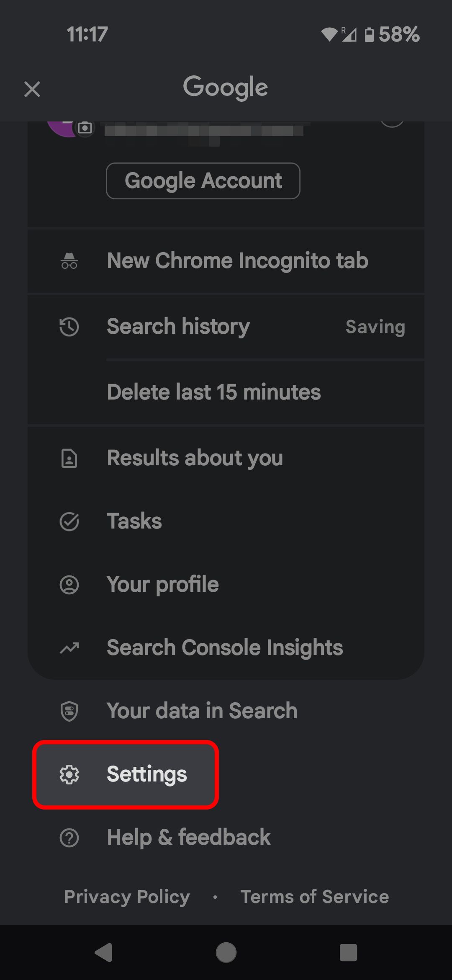Open the Google Account button
The height and width of the screenshot is (980, 452).
(x=203, y=181)
